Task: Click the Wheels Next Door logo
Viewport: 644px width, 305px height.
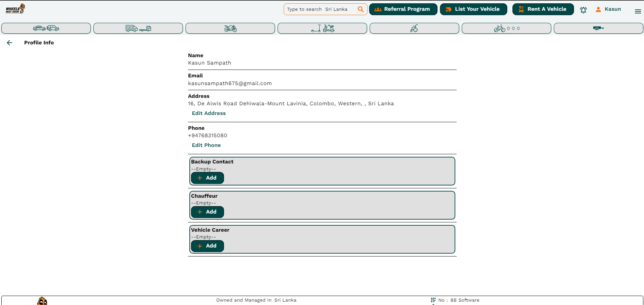Action: [x=15, y=8]
